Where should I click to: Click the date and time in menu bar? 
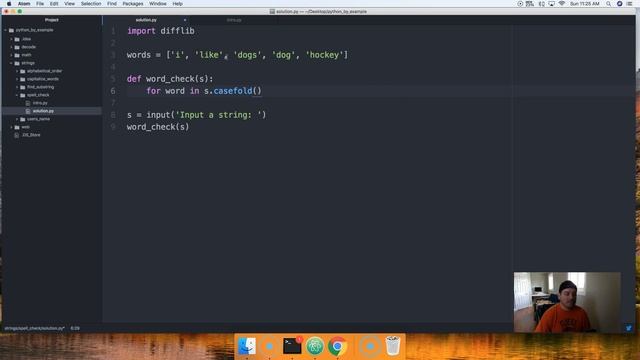pos(584,4)
